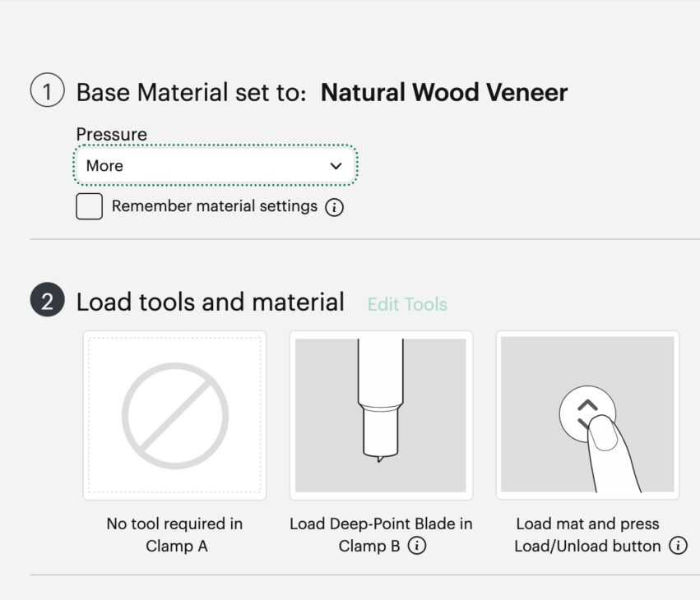This screenshot has width=700, height=600.
Task: Click the Load tools and material heading
Action: (210, 302)
